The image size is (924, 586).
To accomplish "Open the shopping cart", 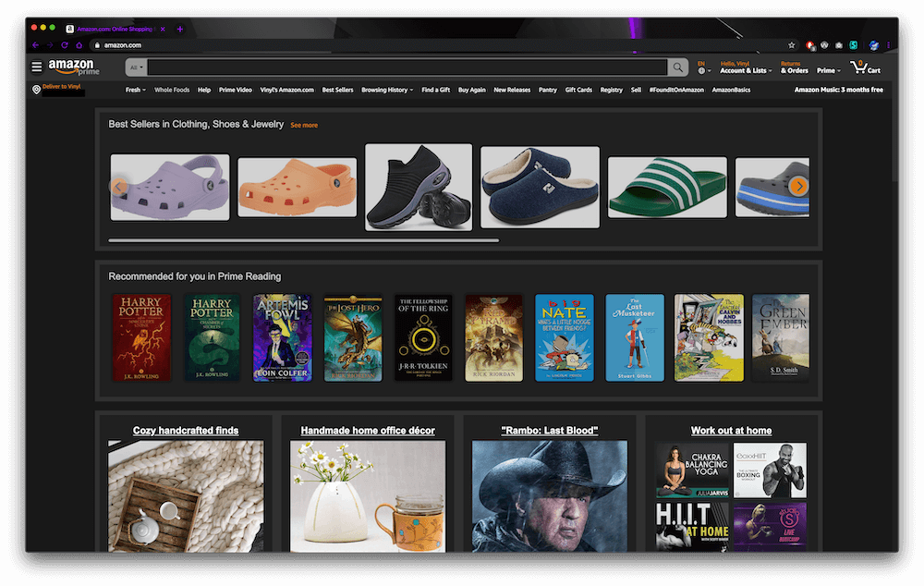I will 865,67.
